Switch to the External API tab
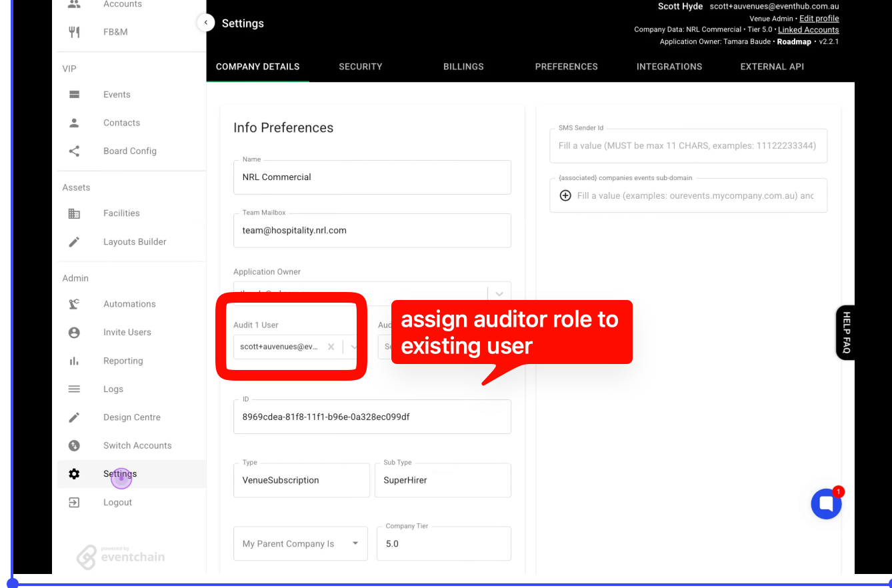The image size is (892, 588). point(772,67)
